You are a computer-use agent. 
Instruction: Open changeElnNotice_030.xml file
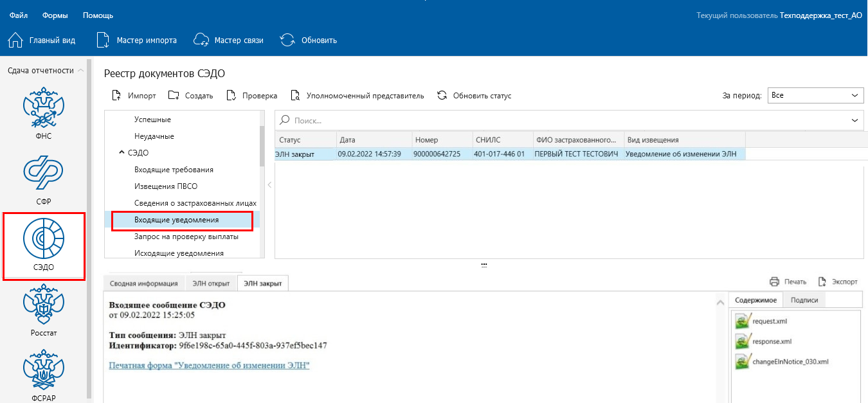coord(782,362)
